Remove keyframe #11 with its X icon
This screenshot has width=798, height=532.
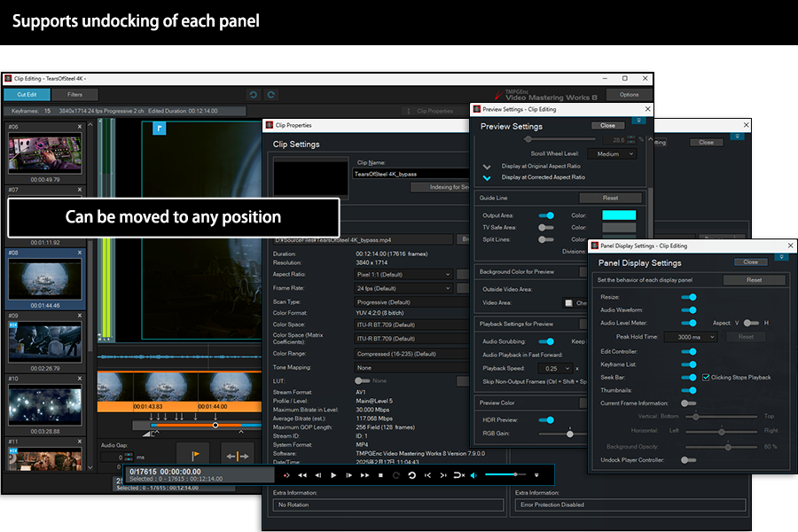point(80,442)
